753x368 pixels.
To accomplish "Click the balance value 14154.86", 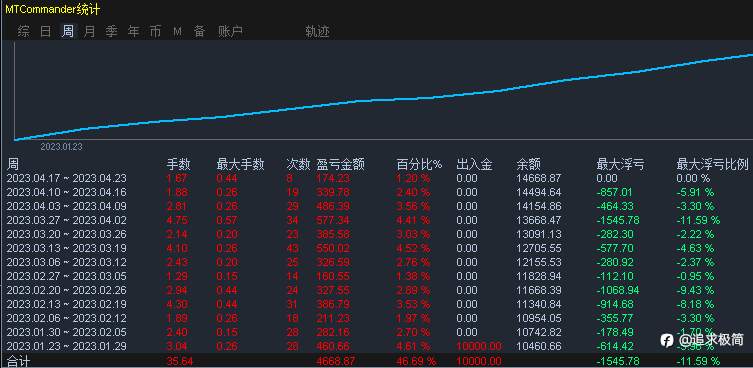I will click(x=538, y=206).
